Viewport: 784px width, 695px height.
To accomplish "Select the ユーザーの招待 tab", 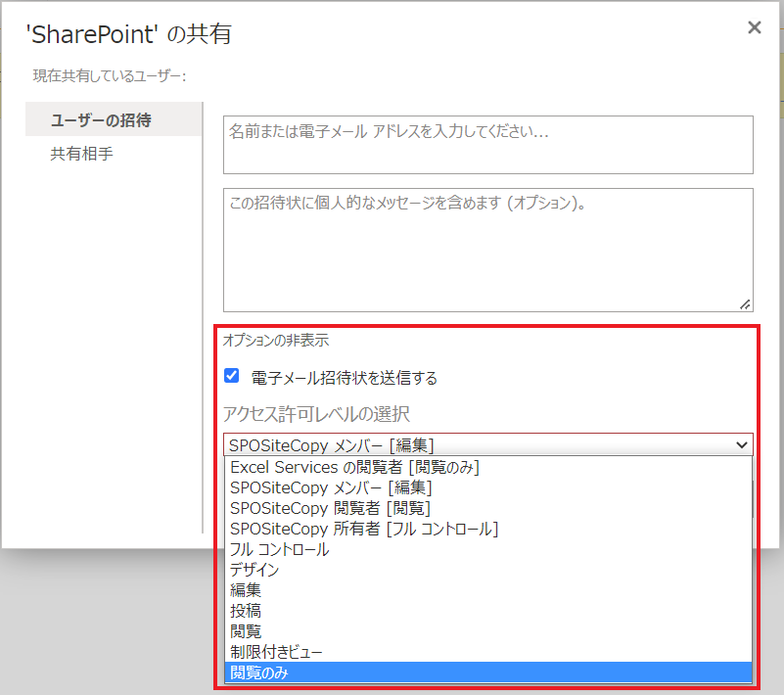I will [x=114, y=119].
